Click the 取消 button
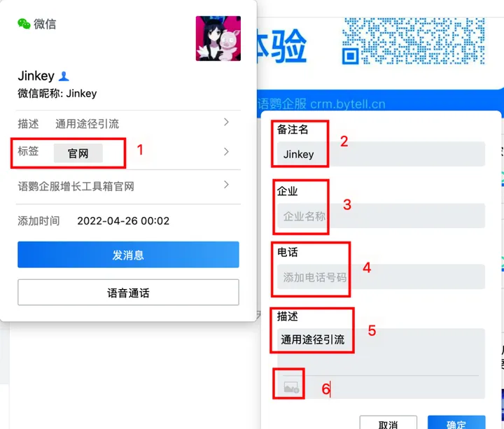 [388, 423]
